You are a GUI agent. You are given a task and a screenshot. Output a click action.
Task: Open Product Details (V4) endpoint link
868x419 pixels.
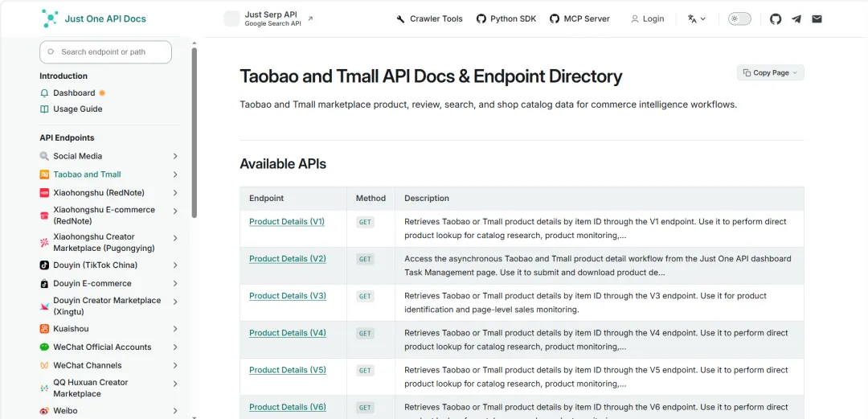coord(287,333)
